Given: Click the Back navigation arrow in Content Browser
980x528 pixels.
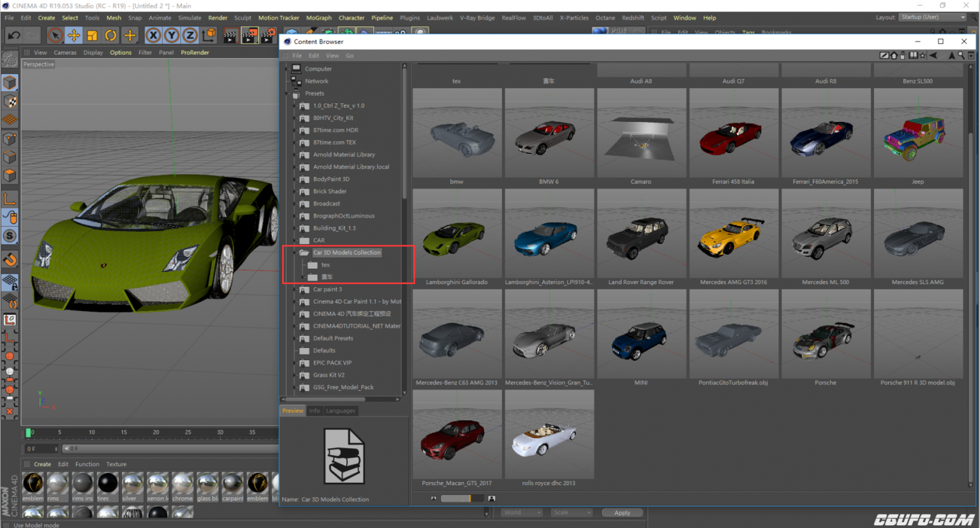Looking at the screenshot, I should 933,56.
